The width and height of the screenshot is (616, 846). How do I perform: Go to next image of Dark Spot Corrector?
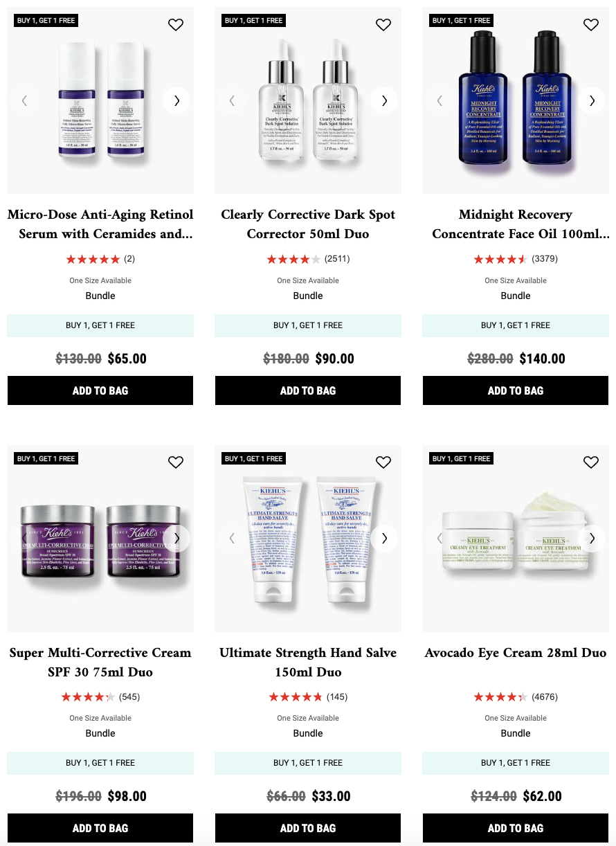tap(384, 100)
